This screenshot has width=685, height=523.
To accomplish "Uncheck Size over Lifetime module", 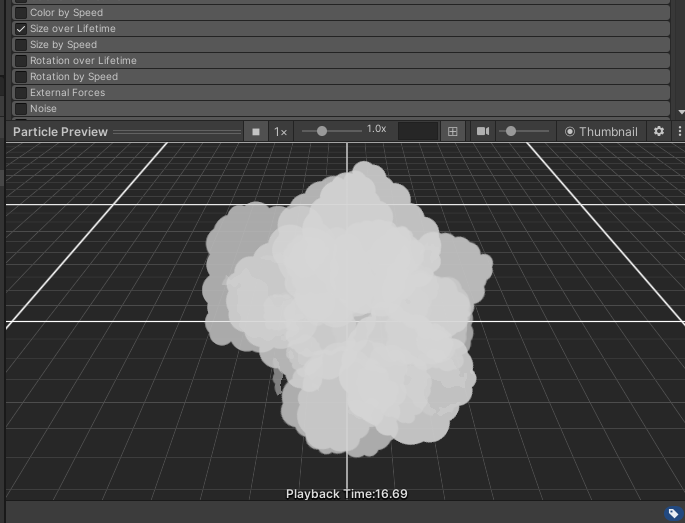I will 21,29.
